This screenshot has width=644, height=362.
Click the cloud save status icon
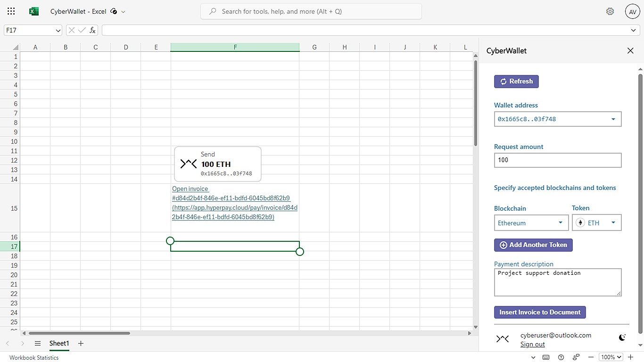114,11
